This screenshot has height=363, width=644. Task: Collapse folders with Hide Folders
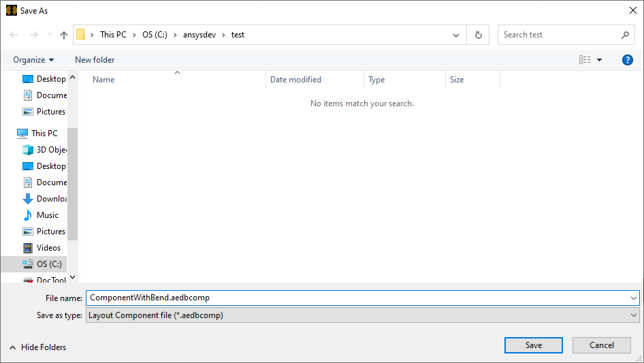pos(38,347)
